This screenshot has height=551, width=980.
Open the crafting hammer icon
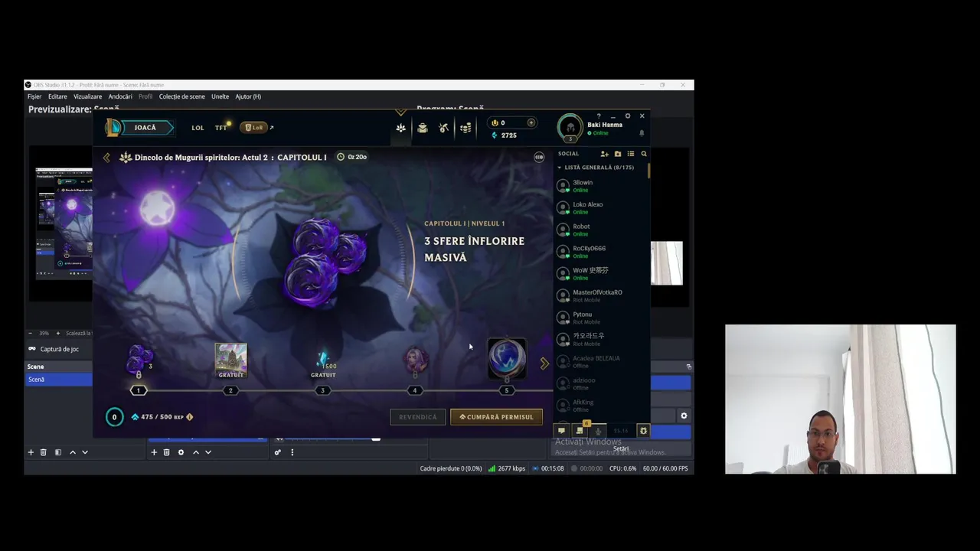pos(444,128)
